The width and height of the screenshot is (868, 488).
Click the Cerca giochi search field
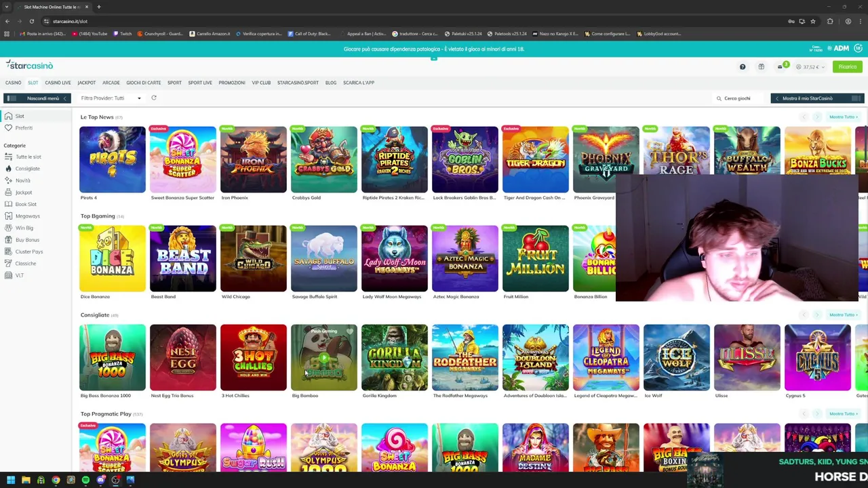point(738,98)
